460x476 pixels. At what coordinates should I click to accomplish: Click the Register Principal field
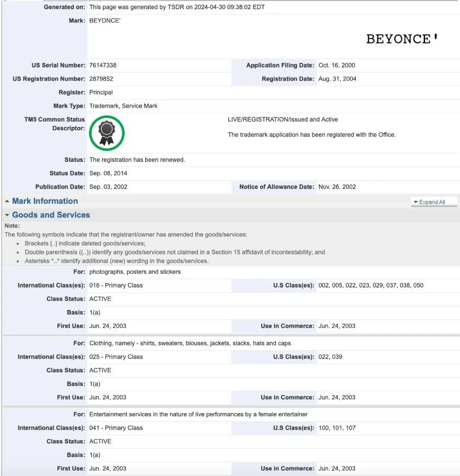tap(101, 92)
